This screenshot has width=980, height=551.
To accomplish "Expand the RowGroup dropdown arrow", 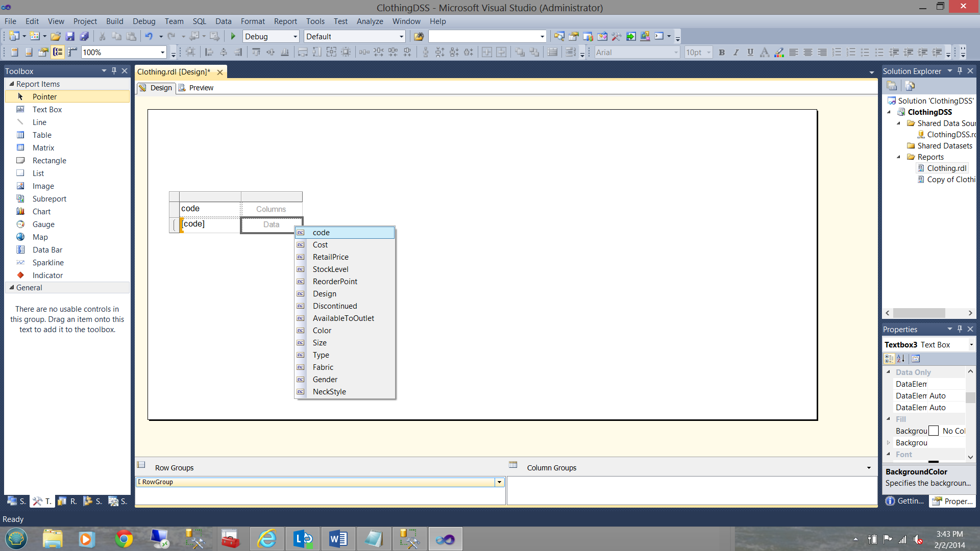I will pyautogui.click(x=499, y=482).
